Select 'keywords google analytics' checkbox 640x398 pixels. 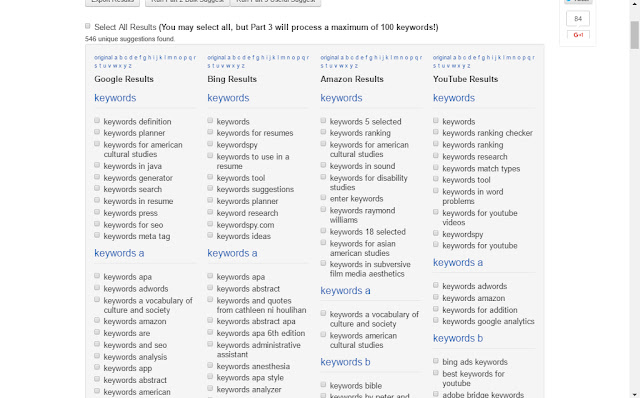coord(436,320)
